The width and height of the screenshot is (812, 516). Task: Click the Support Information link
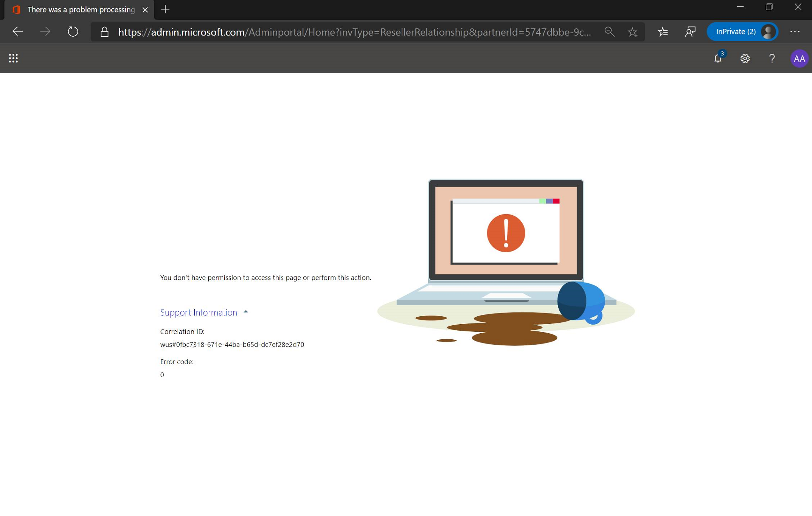[x=198, y=312]
